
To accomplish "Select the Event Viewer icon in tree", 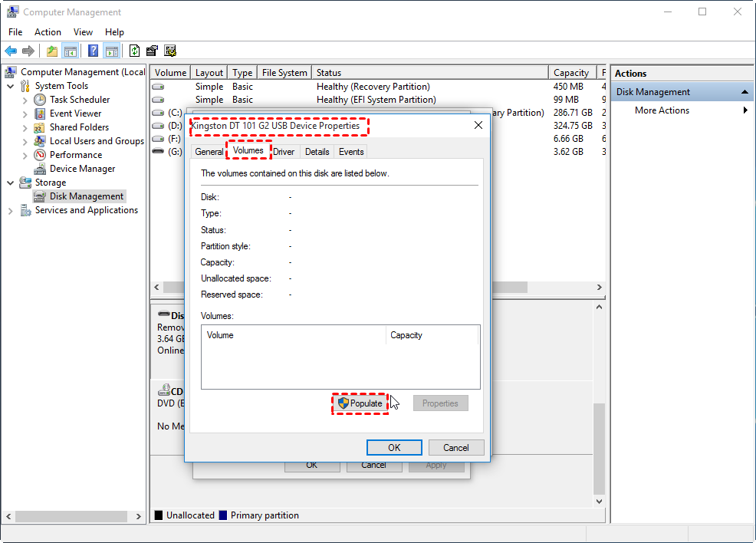I will pos(40,114).
